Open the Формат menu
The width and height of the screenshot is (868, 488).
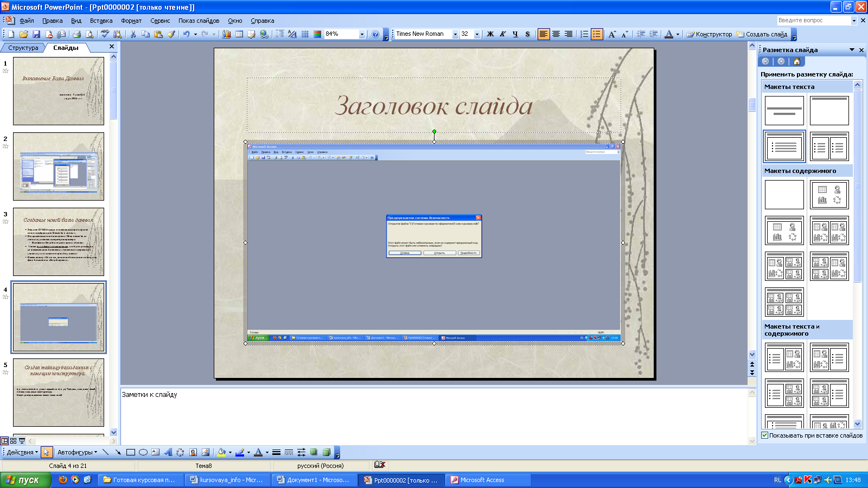point(131,21)
